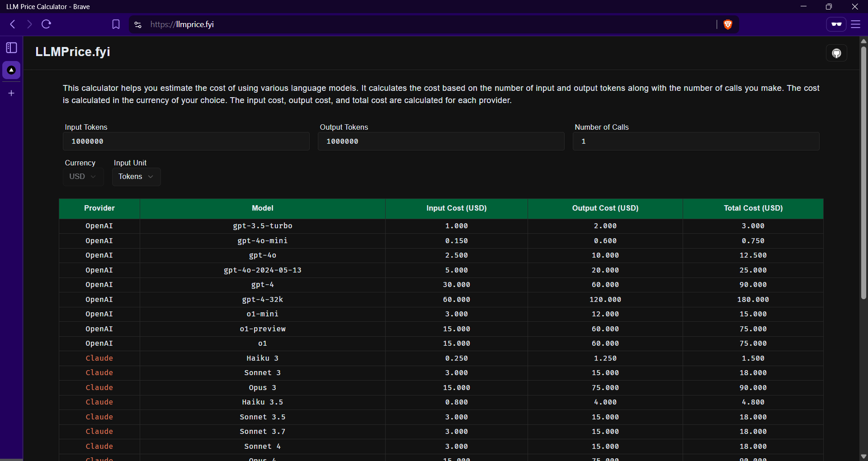Select the gpt-4o model cell
Screen dimensions: 868x461
click(263, 255)
